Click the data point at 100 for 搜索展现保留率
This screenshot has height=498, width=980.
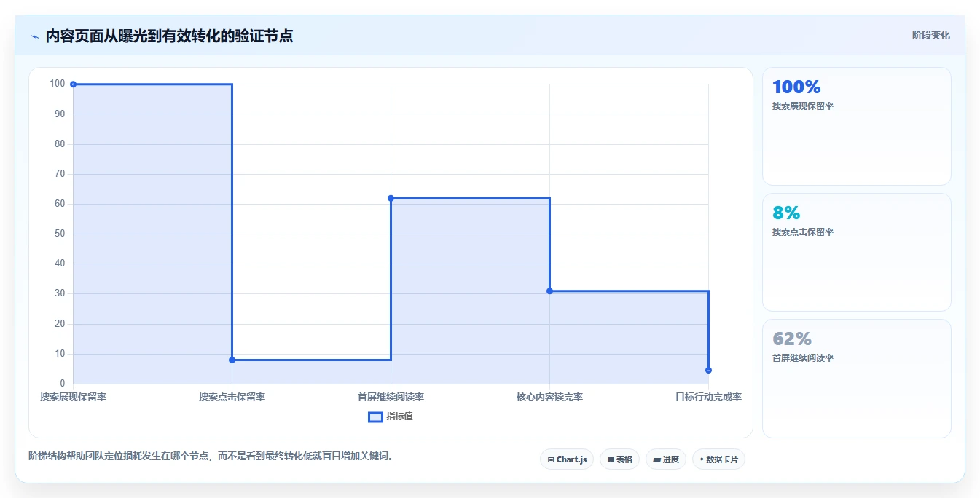(x=73, y=84)
